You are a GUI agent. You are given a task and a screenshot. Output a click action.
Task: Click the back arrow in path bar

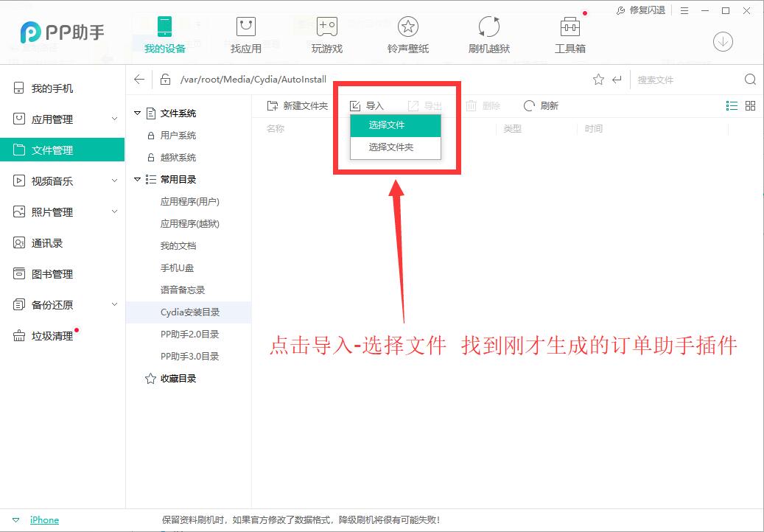click(139, 80)
